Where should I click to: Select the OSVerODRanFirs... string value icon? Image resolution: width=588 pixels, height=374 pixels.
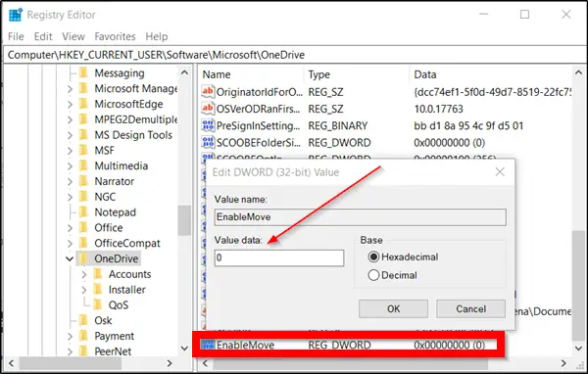[208, 109]
